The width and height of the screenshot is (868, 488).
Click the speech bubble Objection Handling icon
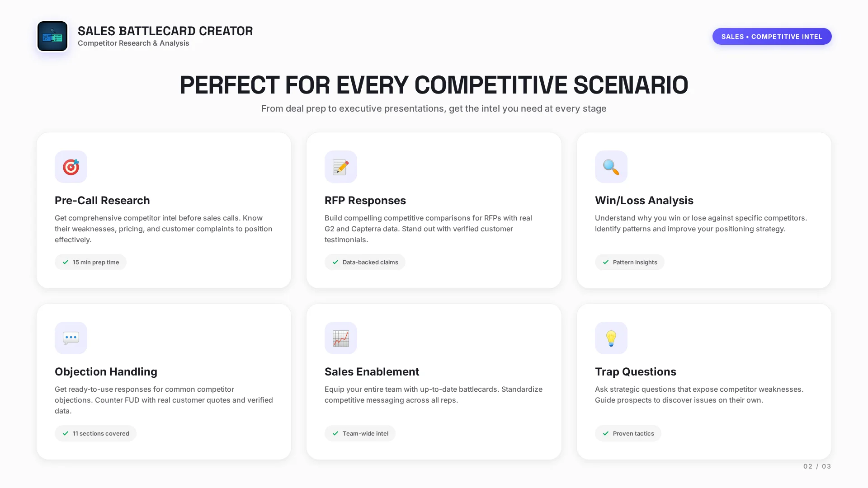[x=71, y=338]
